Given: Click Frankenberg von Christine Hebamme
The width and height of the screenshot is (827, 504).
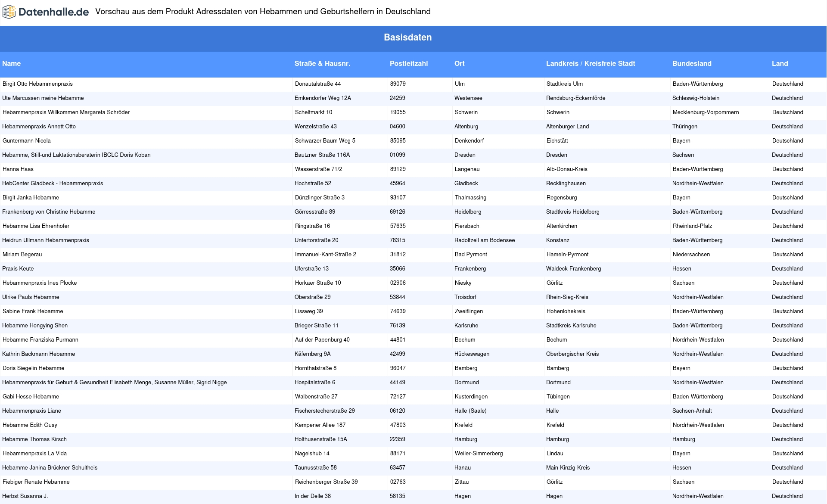Looking at the screenshot, I should coord(49,212).
